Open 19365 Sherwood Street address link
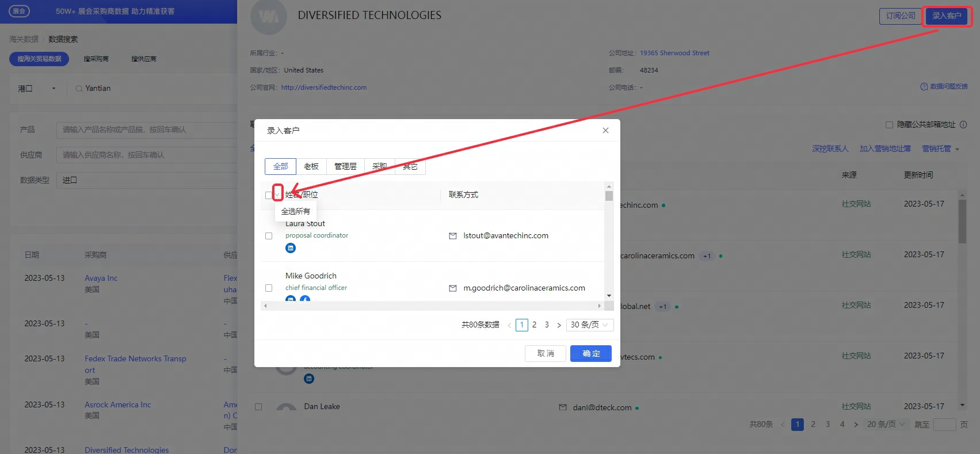Screen dimensions: 980x454 674,53
